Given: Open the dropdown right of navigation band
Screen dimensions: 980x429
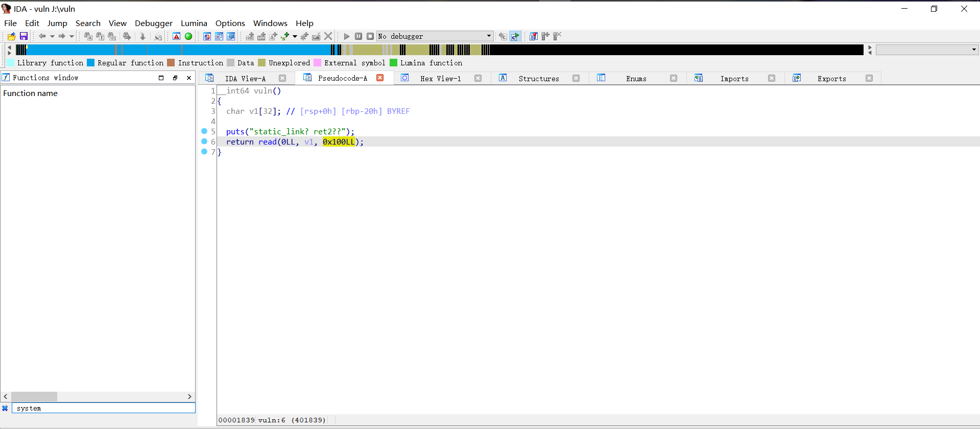Looking at the screenshot, I should tap(974, 50).
